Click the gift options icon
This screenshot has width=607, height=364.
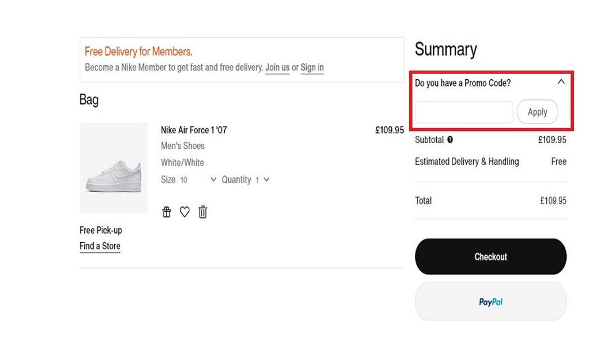(x=166, y=212)
